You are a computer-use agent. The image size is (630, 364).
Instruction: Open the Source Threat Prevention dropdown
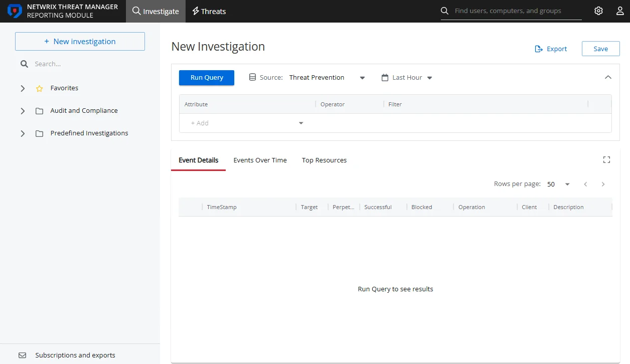pos(327,78)
